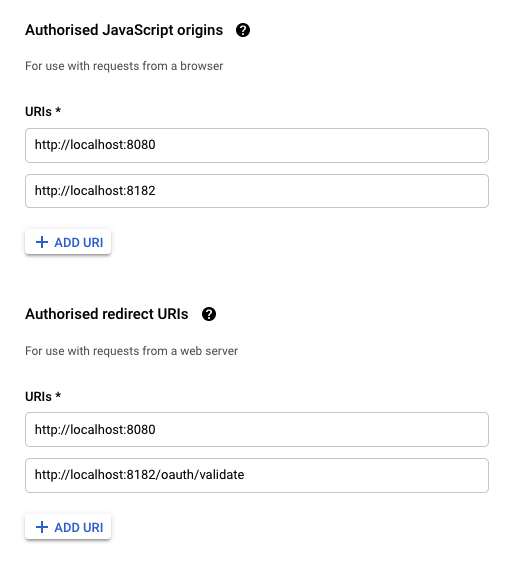Select the Authorised JavaScript origins heading
This screenshot has width=519, height=562.
coord(124,30)
